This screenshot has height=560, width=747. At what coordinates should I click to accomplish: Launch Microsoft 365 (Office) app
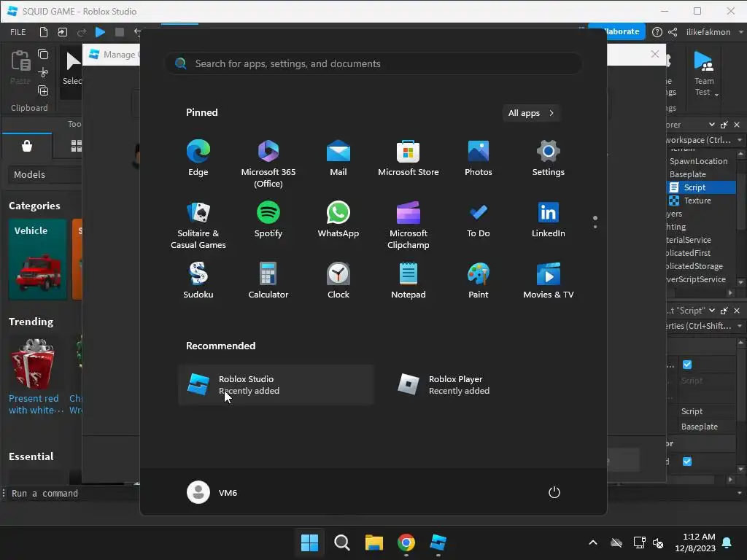(x=268, y=163)
